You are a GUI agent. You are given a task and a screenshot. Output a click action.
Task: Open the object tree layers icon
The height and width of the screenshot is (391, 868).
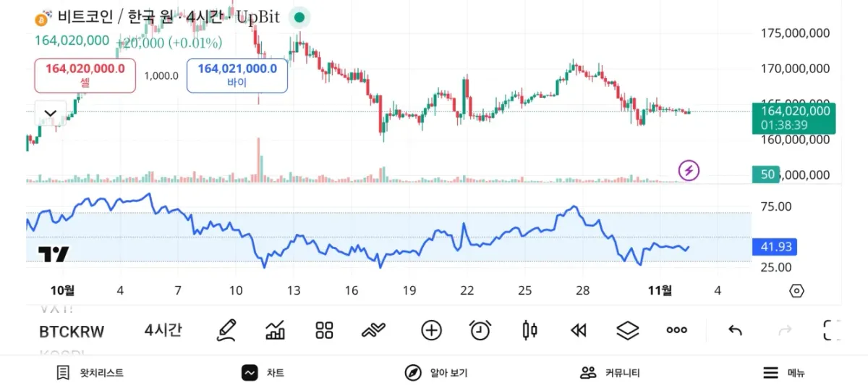pyautogui.click(x=627, y=331)
